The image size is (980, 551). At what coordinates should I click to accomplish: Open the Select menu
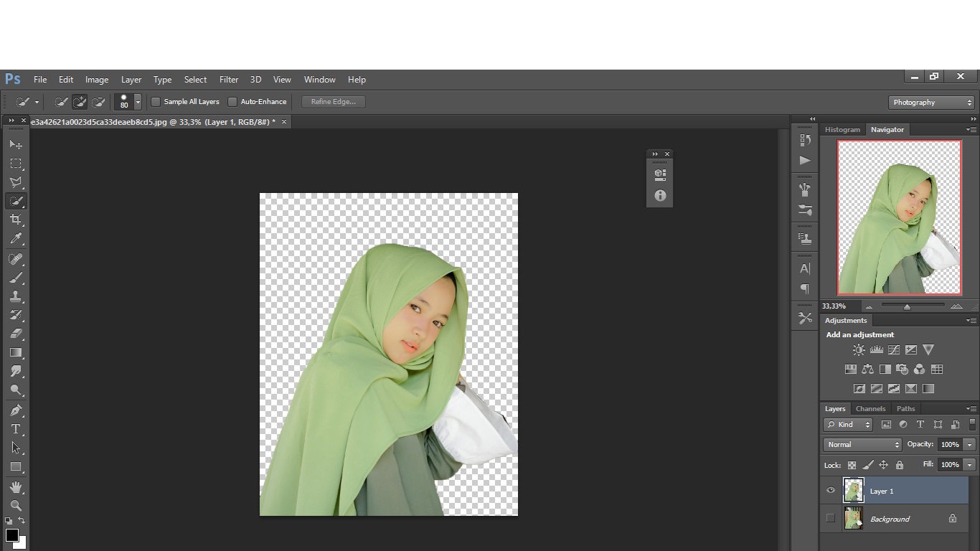[195, 80]
